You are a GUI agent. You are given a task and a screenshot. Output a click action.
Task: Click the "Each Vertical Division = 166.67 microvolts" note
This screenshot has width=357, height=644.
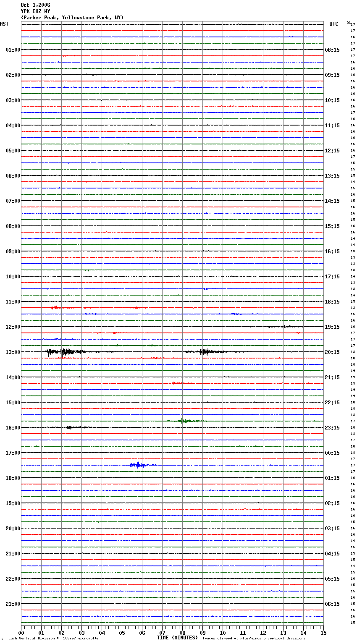53,639
